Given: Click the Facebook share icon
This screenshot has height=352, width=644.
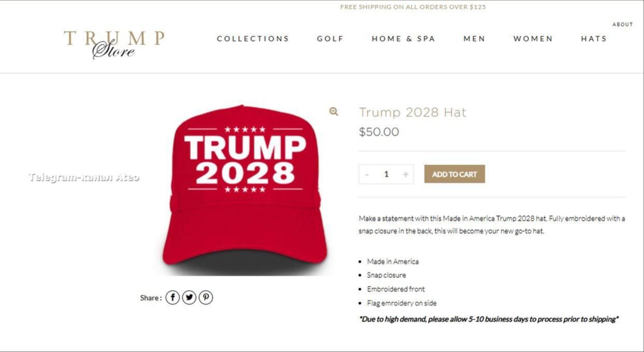Looking at the screenshot, I should pos(173,298).
